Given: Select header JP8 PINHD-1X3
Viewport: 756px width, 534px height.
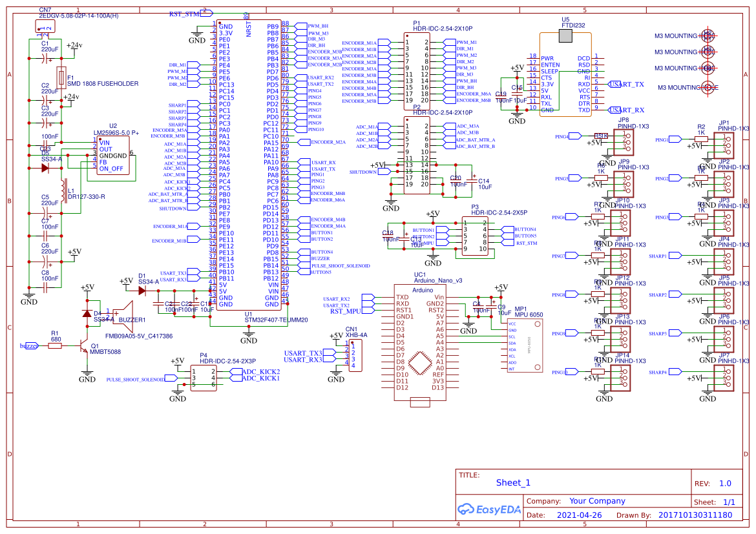Looking at the screenshot, I should [x=622, y=142].
